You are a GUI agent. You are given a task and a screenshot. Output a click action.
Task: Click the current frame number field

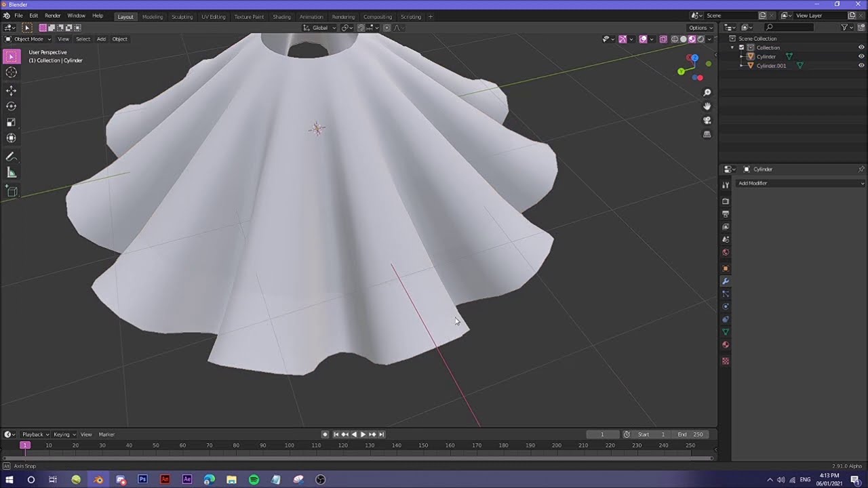click(601, 434)
